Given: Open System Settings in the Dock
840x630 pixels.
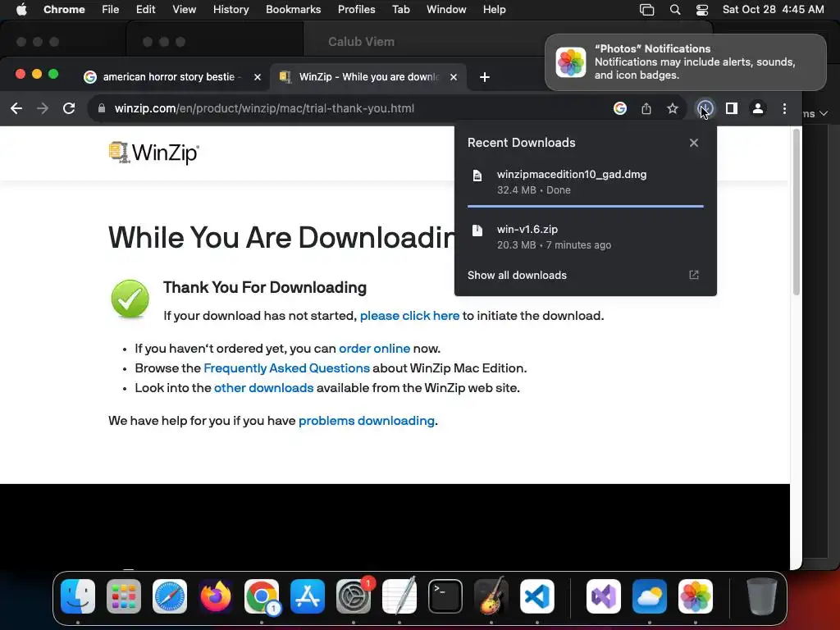Looking at the screenshot, I should (354, 596).
